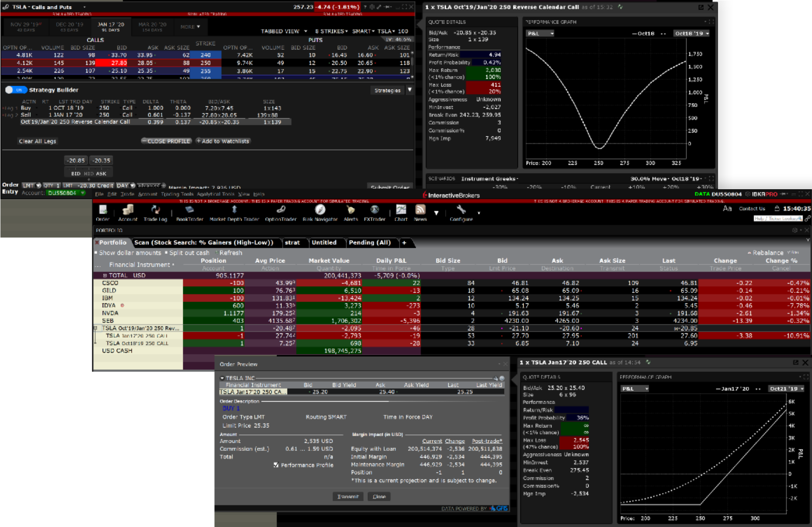This screenshot has height=527, width=812.
Task: Open Risk Navigator from the toolbar
Action: [320, 213]
